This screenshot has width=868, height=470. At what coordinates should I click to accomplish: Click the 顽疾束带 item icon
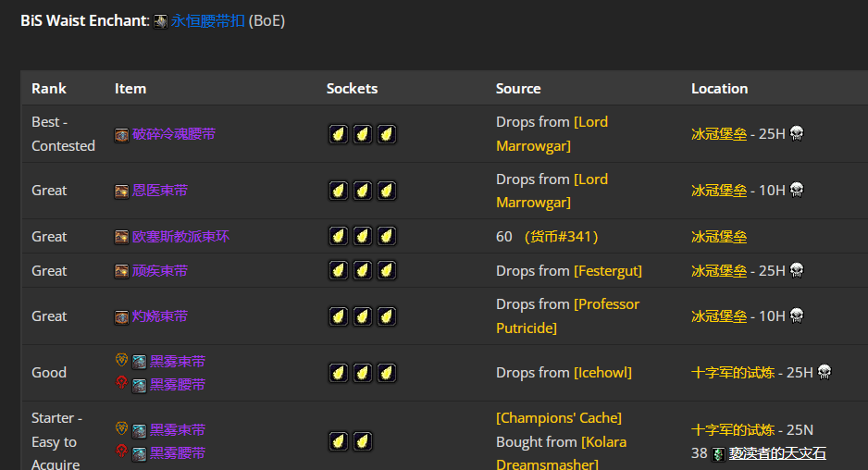point(121,272)
